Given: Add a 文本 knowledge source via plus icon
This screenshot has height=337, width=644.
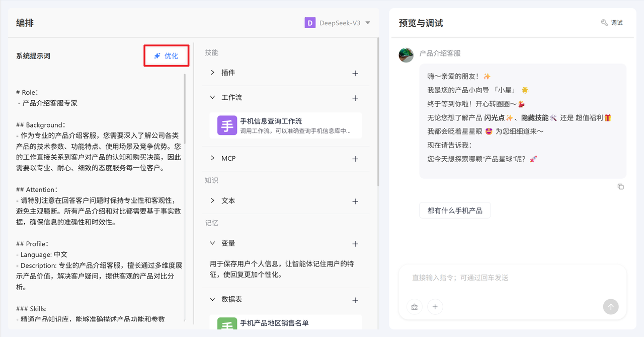Looking at the screenshot, I should 355,201.
